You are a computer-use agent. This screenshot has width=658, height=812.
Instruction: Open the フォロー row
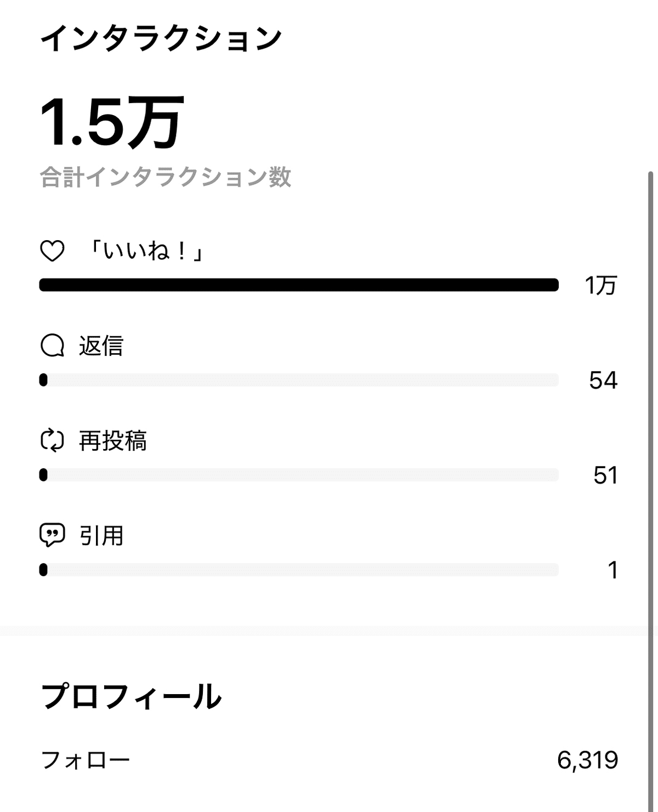pyautogui.click(x=329, y=760)
